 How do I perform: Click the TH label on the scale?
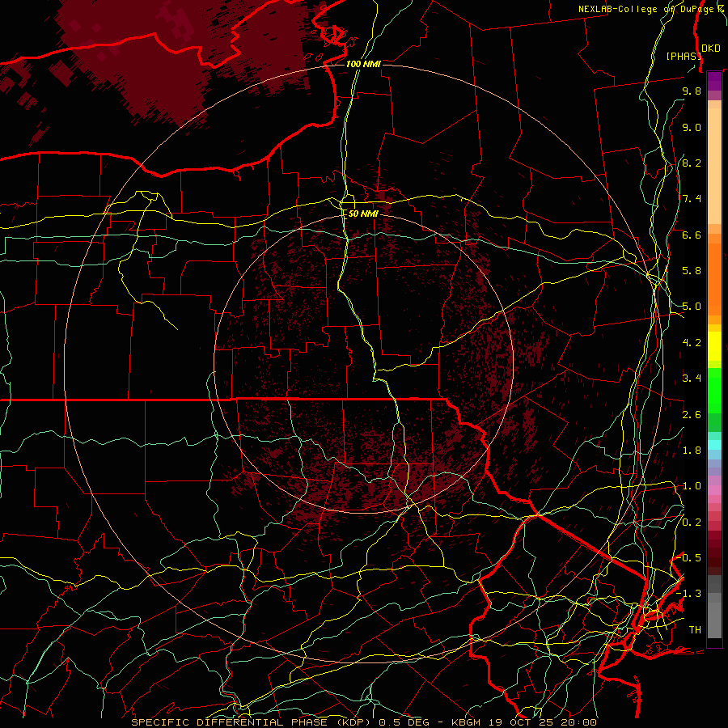click(x=695, y=630)
